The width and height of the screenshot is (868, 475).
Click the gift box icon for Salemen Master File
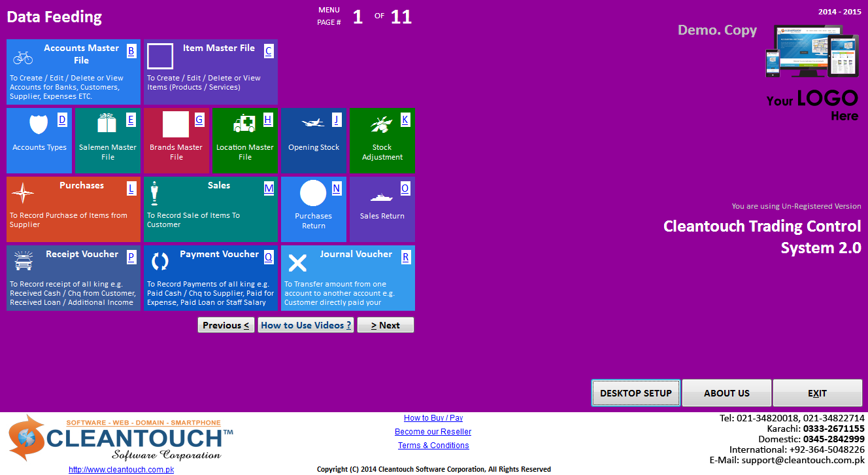107,123
